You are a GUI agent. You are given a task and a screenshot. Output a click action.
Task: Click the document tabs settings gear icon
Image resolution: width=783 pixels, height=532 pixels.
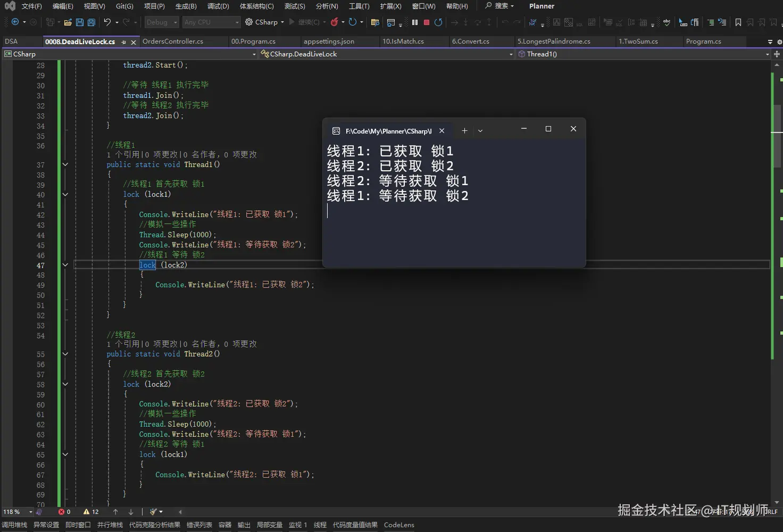point(779,41)
